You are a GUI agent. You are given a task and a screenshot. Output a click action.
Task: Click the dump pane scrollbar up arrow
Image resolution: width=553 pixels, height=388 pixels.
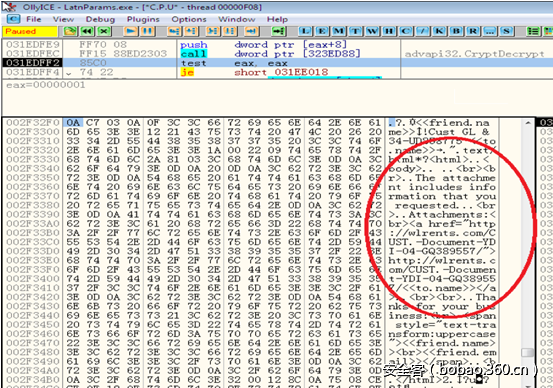(528, 123)
